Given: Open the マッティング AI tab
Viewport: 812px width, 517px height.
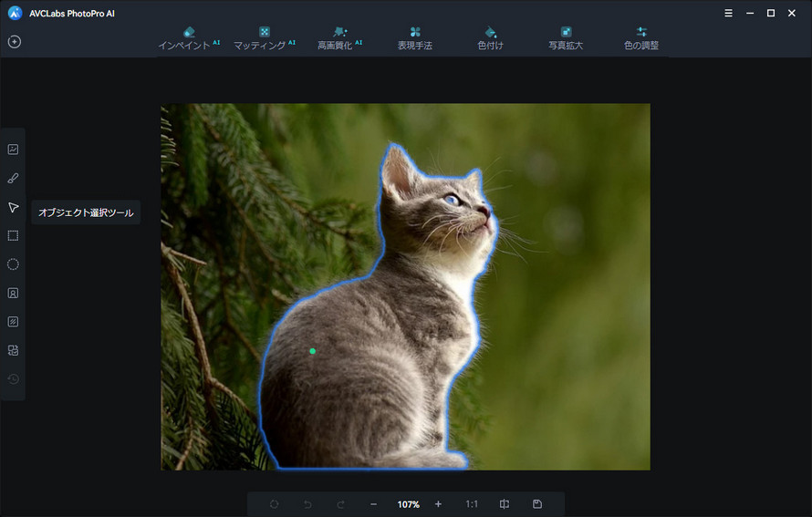Looking at the screenshot, I should point(265,39).
